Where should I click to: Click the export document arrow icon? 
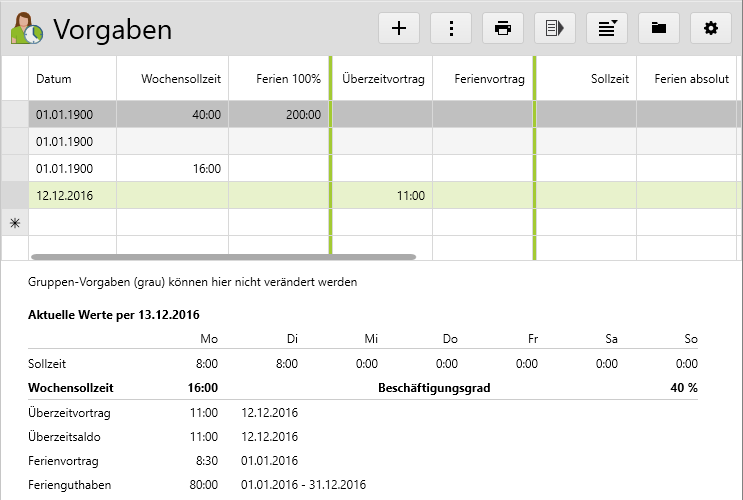(555, 28)
